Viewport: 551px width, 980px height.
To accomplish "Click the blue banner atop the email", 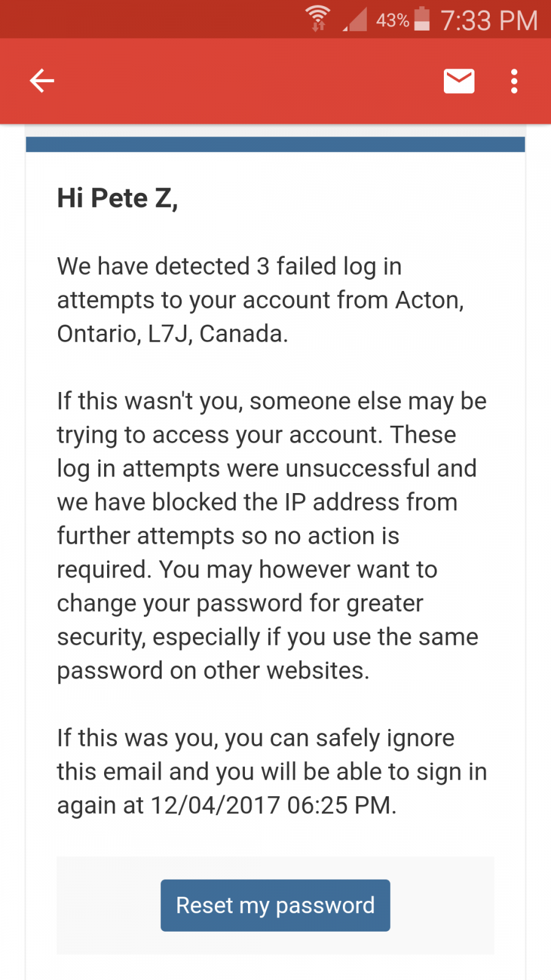I will coord(275,145).
